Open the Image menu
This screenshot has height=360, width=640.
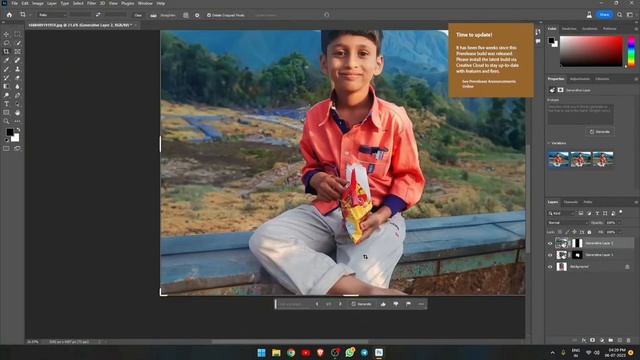click(x=38, y=3)
